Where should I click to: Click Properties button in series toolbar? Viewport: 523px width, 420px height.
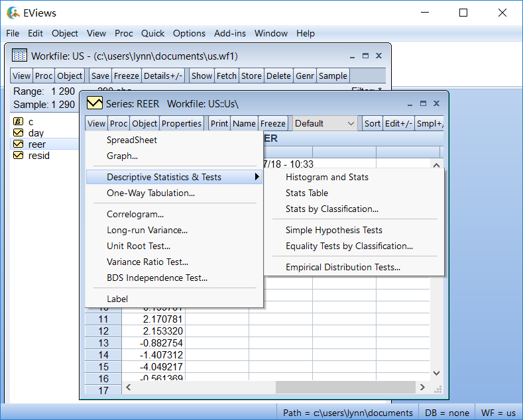(x=182, y=123)
